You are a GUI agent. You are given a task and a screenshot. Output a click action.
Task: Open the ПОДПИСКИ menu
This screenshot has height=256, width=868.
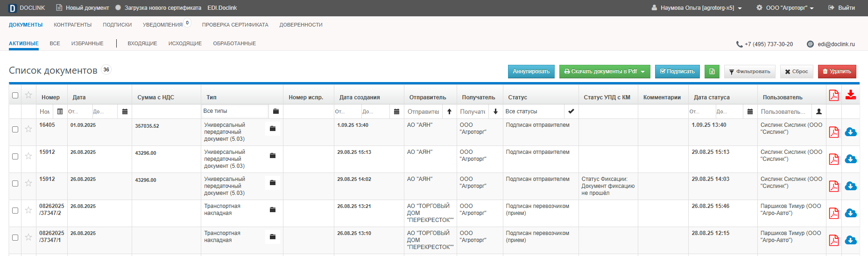[117, 25]
